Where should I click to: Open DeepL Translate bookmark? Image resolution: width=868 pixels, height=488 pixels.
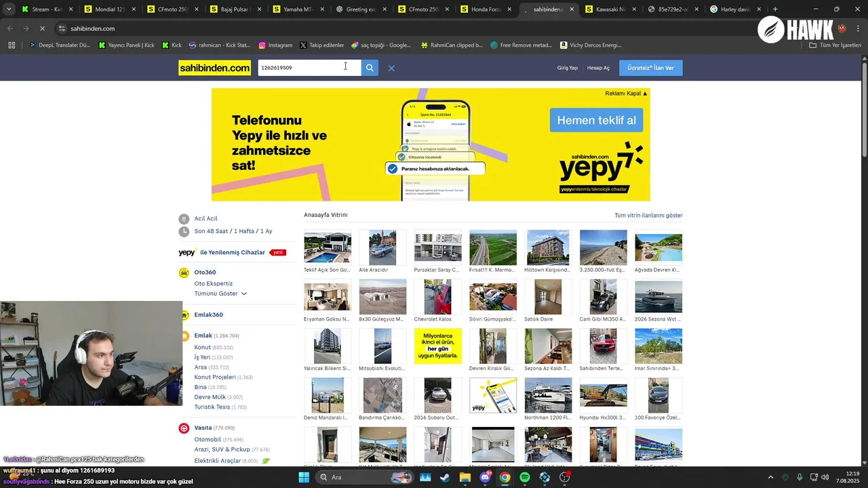(x=59, y=45)
